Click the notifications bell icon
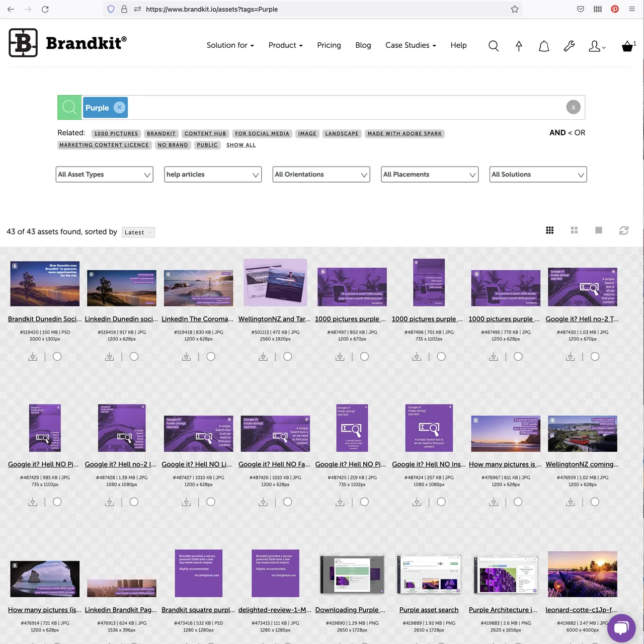The height and width of the screenshot is (644, 644). coord(544,46)
